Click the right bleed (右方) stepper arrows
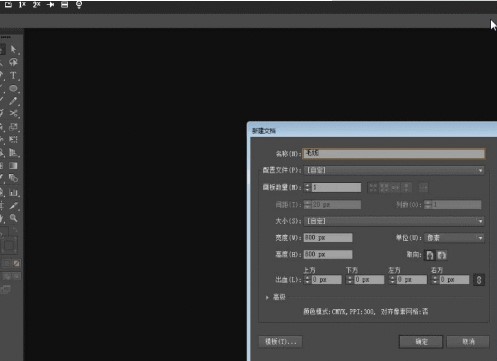The image size is (497, 361). [x=435, y=280]
